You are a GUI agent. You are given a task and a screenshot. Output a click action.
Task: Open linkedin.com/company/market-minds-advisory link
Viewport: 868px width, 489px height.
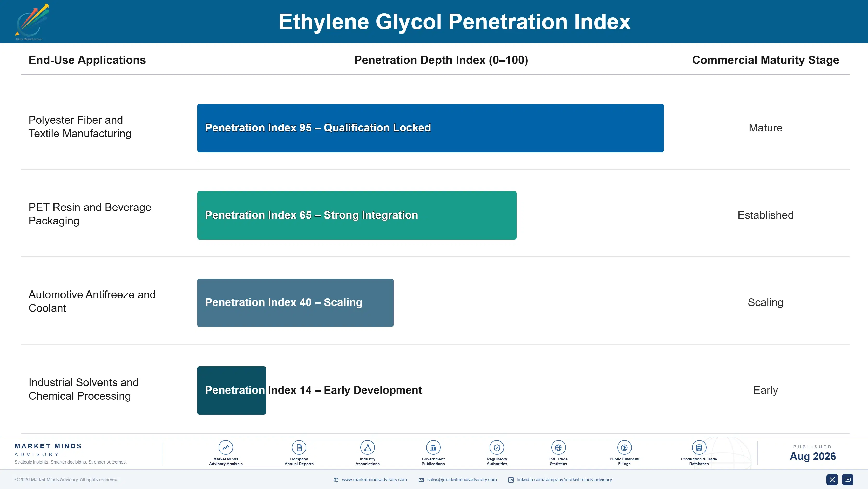pyautogui.click(x=564, y=480)
